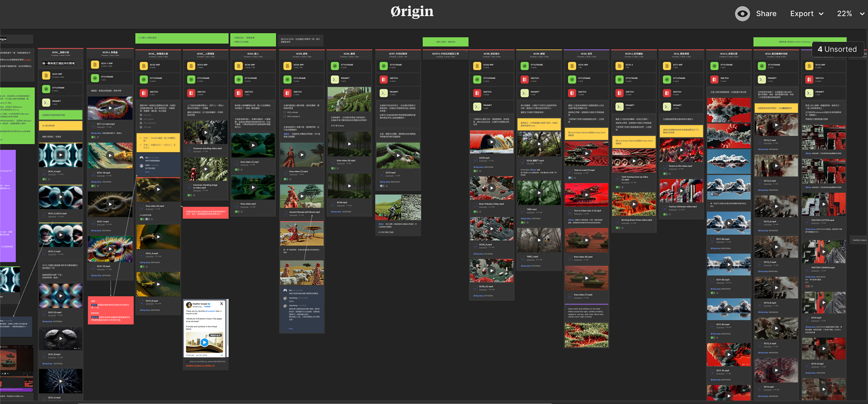Open PROMPT board icon in SC10-2 column
The image size is (868, 404).
coord(620,107)
